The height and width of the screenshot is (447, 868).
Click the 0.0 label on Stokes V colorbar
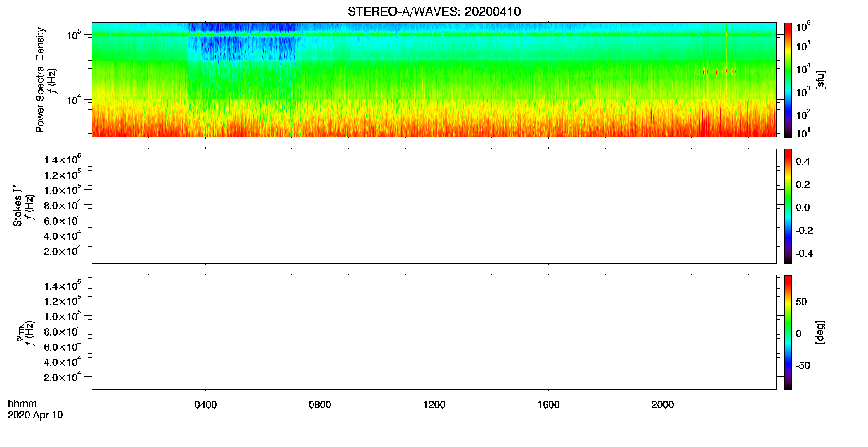coord(803,208)
